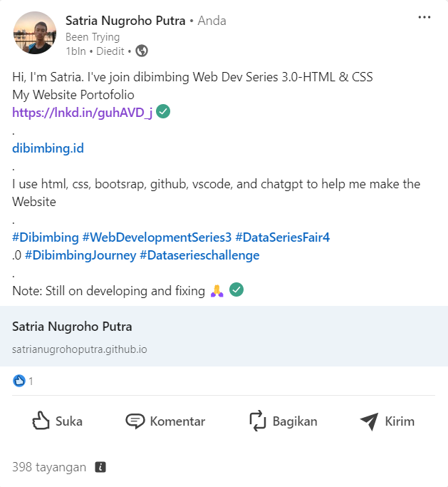View the like reactions count
The width and height of the screenshot is (448, 487).
23,381
